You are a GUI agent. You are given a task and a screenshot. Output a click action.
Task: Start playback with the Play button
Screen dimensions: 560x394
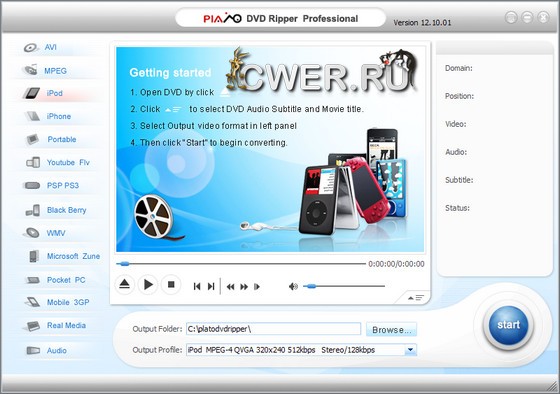pos(148,285)
